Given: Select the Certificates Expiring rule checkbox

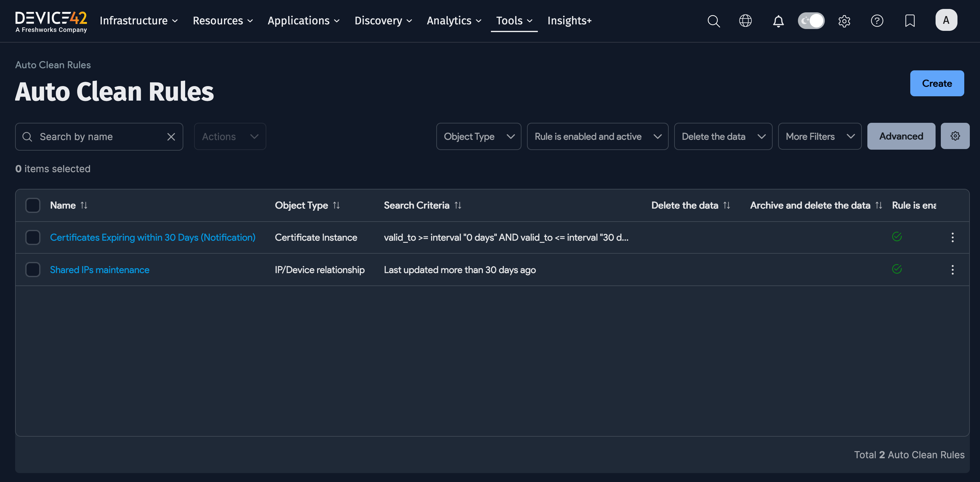Looking at the screenshot, I should pos(33,237).
